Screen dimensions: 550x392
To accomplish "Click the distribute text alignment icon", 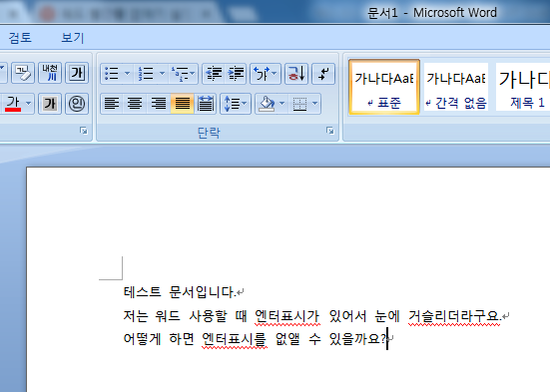I will [206, 104].
